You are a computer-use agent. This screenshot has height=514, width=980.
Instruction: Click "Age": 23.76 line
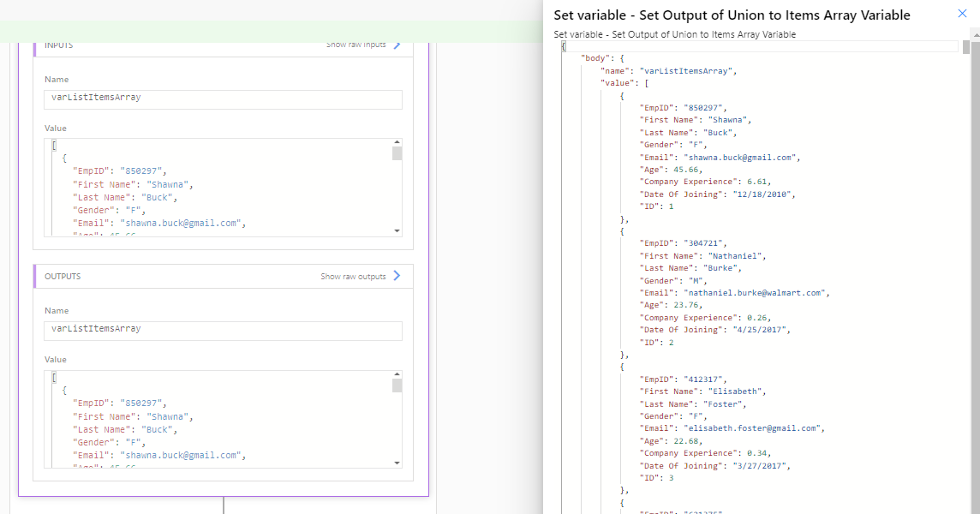click(x=671, y=305)
